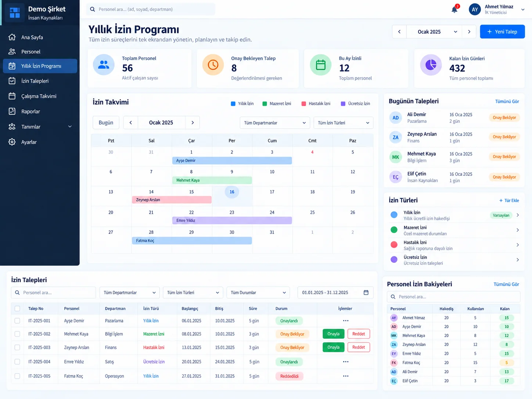Open actions menu for IT-2025-001
Image resolution: width=532 pixels, height=399 pixels.
click(x=346, y=321)
